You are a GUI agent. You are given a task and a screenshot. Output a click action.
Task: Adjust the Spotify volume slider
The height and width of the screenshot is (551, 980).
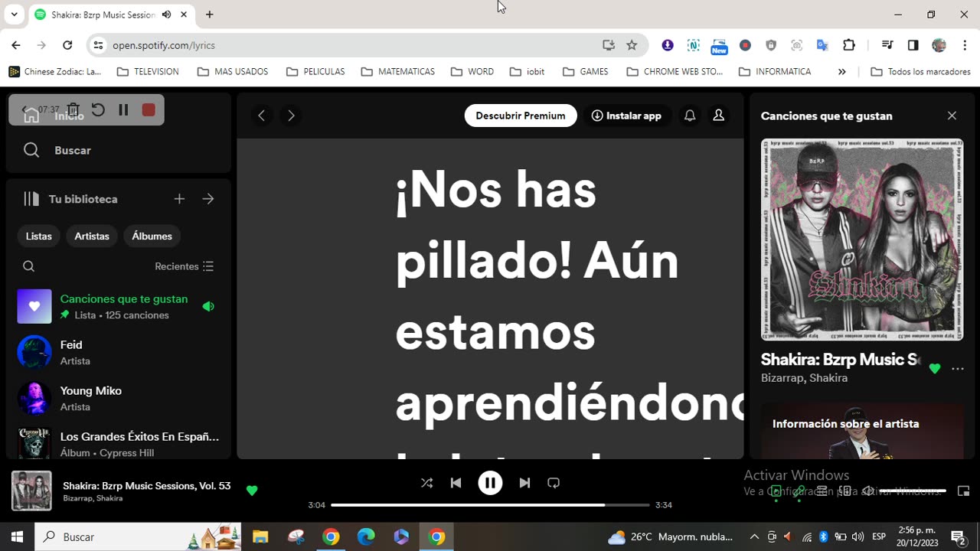point(913,491)
